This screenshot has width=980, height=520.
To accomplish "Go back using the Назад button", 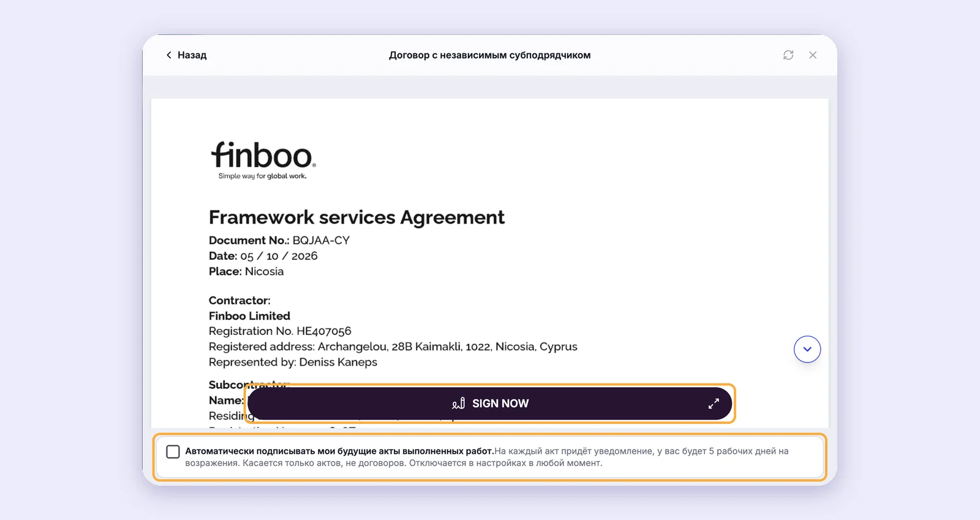I will [186, 55].
